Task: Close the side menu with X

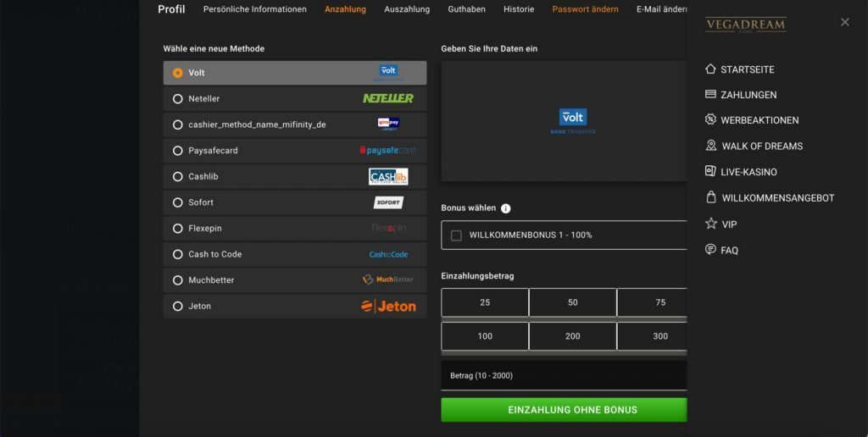Action: point(845,22)
